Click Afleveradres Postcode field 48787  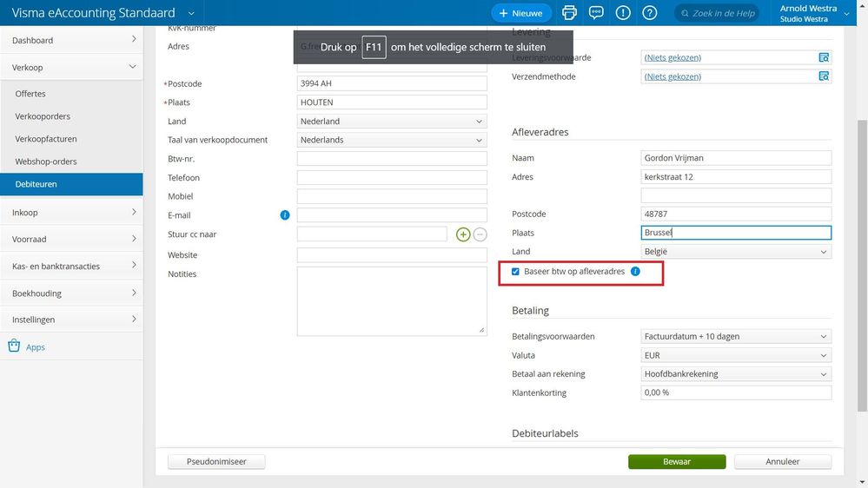(x=736, y=214)
